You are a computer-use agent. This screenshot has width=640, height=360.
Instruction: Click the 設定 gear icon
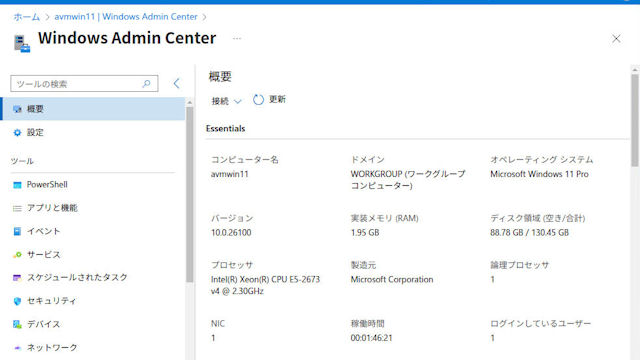[17, 132]
